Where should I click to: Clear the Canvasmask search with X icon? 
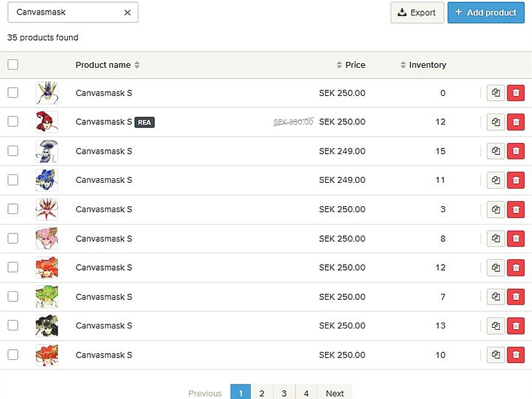pos(128,12)
